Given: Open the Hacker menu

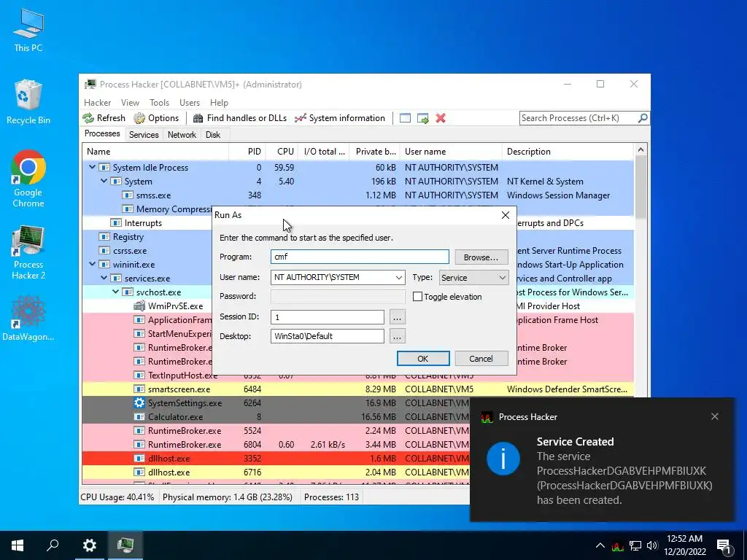Looking at the screenshot, I should click(97, 102).
